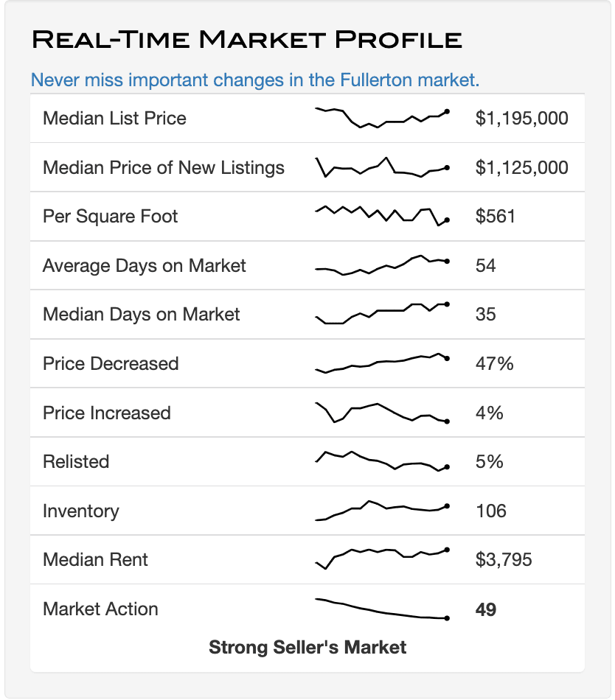Click the Relisted trend sparkline
This screenshot has width=615, height=700.
382,461
